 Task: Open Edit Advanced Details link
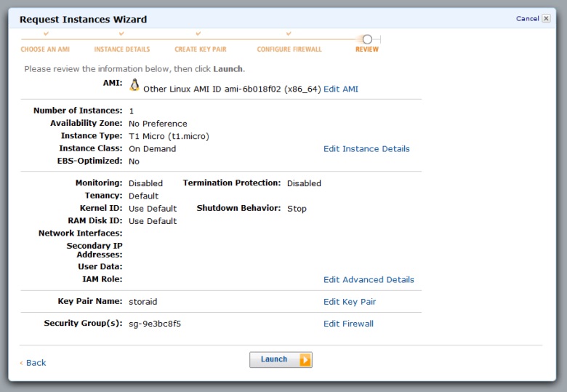[x=369, y=279]
